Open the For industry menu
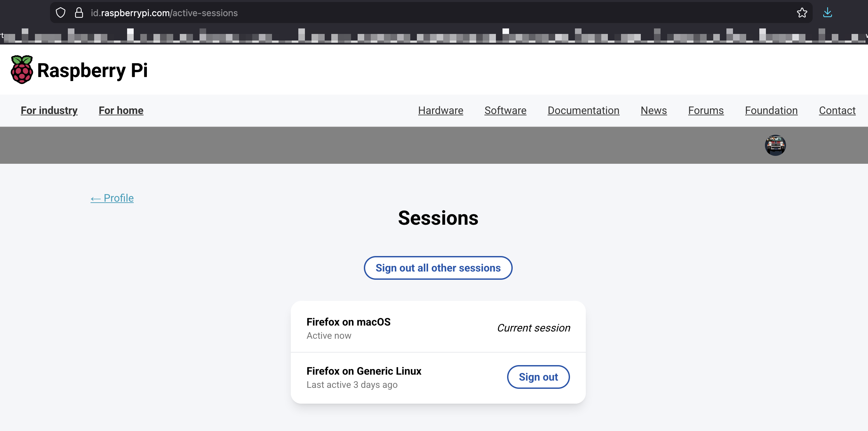868x431 pixels. click(49, 110)
